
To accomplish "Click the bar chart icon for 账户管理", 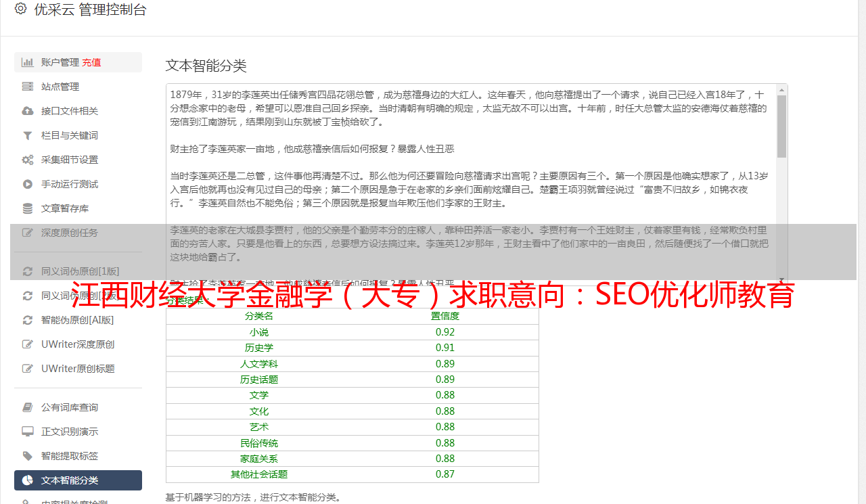I will (x=28, y=62).
